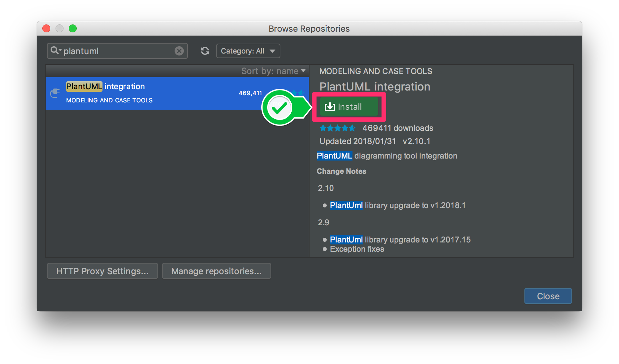
Task: Click the 'PlantUML integration' detail title
Action: tap(375, 87)
